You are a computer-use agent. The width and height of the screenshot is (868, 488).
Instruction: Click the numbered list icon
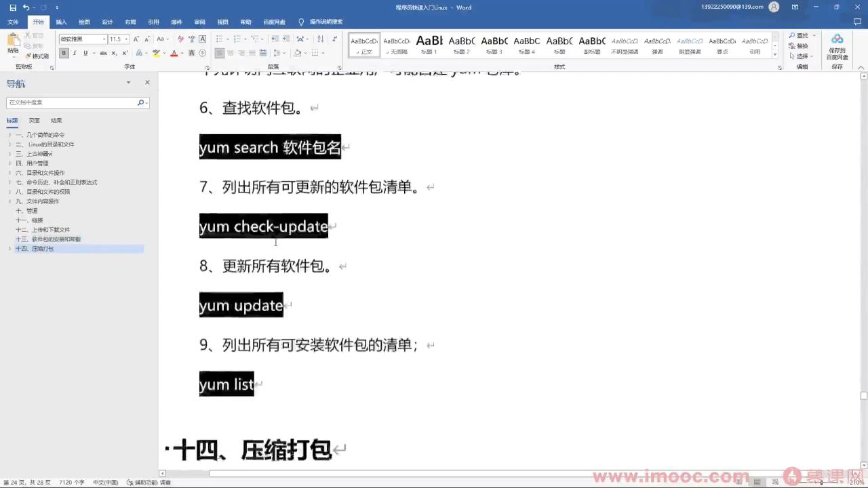[x=238, y=39]
